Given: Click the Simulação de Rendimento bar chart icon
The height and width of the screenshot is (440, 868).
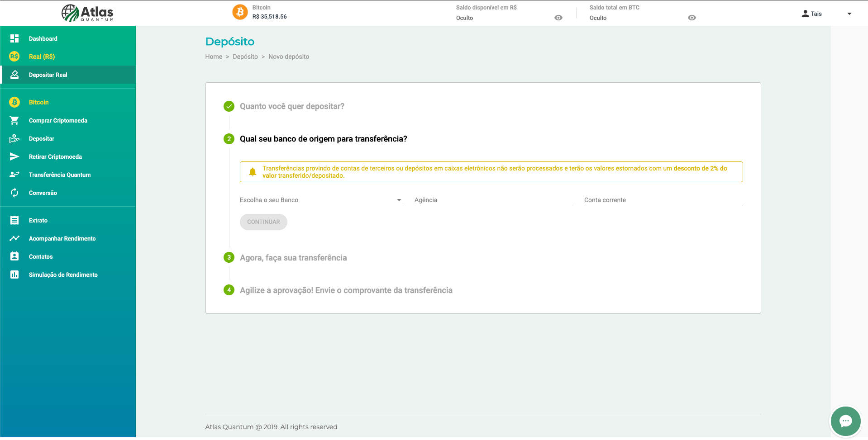Looking at the screenshot, I should click(14, 274).
